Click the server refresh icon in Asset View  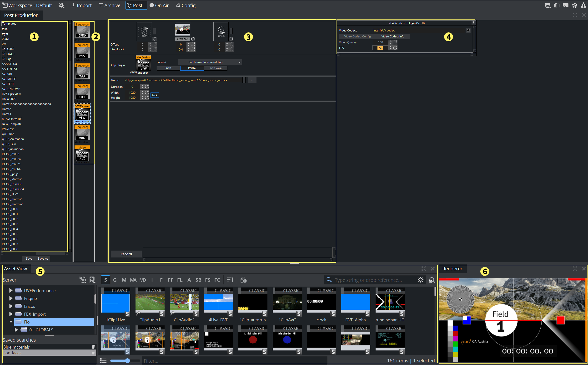[83, 280]
